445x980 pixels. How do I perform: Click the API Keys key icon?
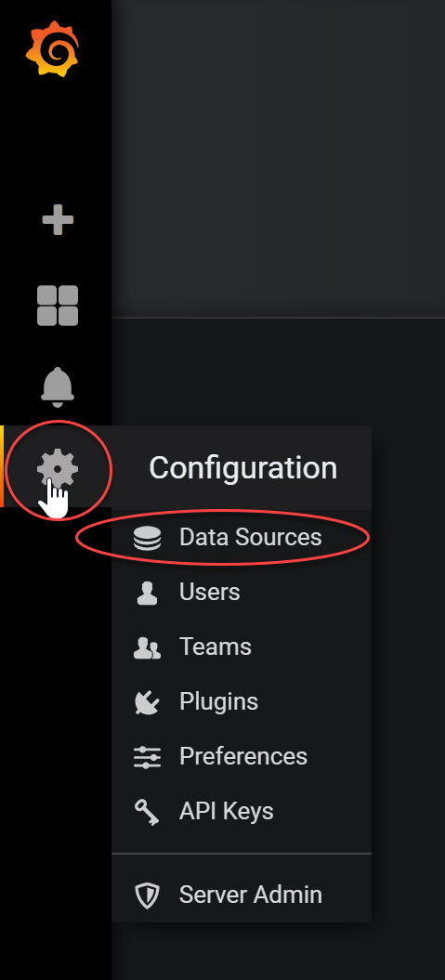pos(147,813)
